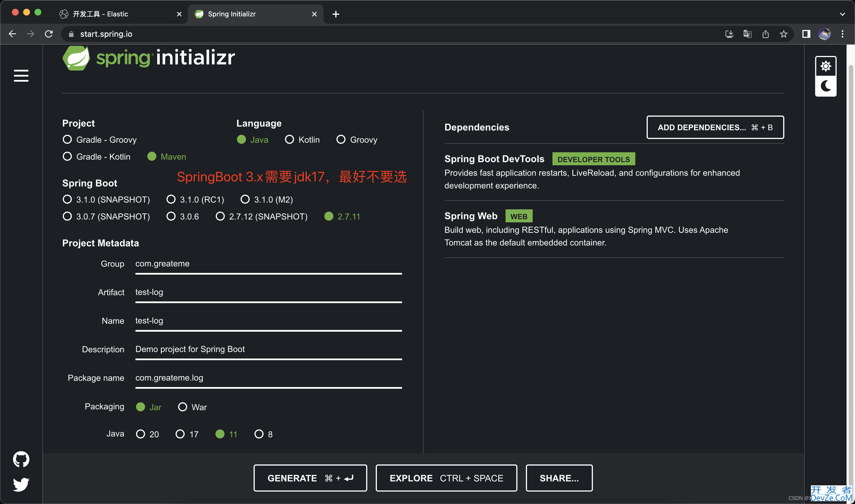Screen dimensions: 855x504
Task: Close the 开发工具 - Elastic tab
Action: 179,14
